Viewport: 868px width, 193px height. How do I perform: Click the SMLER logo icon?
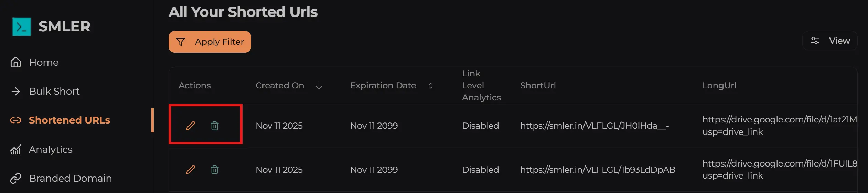(x=22, y=27)
